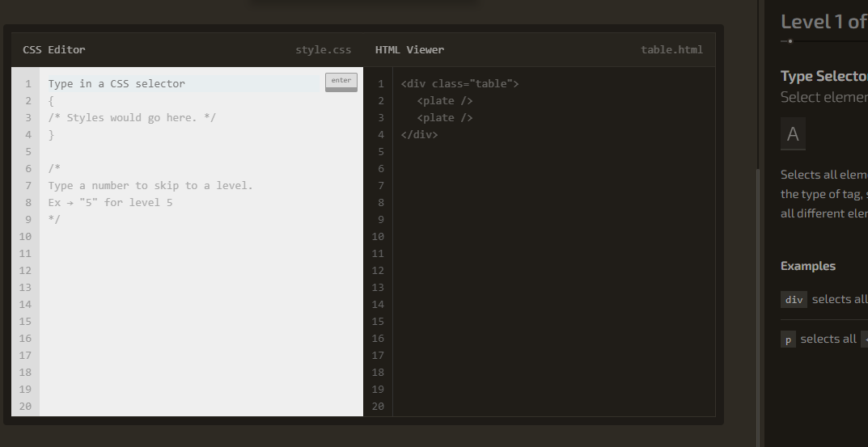Click the "A" selector syntax box
868x447 pixels.
click(x=793, y=134)
